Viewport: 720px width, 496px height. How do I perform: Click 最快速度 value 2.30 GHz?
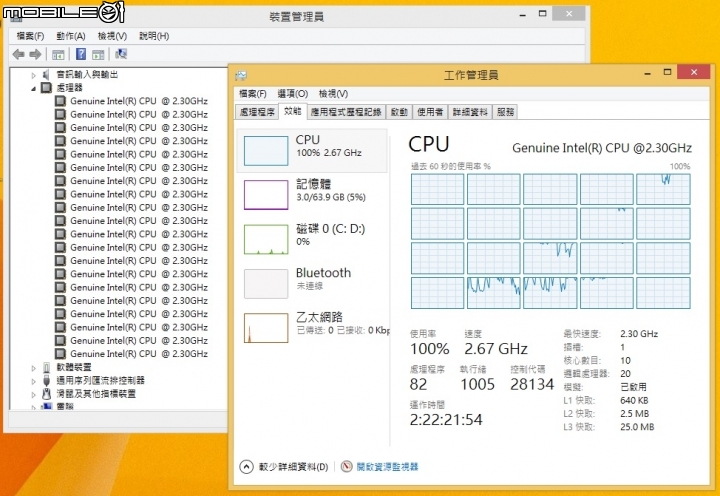point(639,333)
